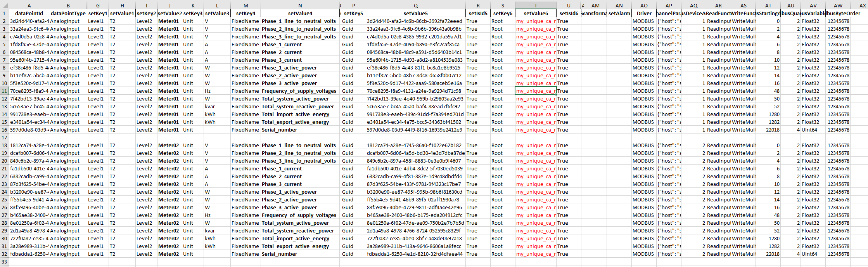Click the "setValue4" header cell
The image size is (868, 267).
point(300,13)
